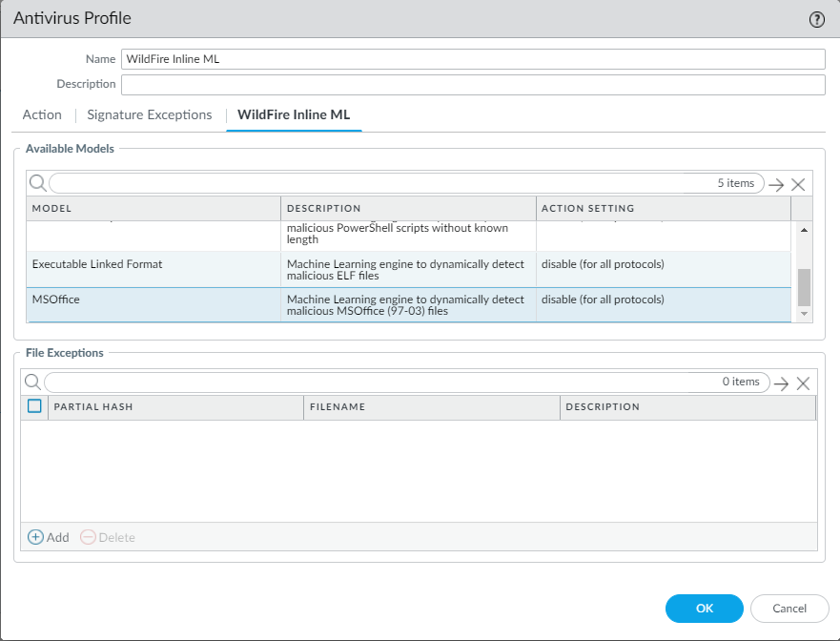Clear the File Exceptions filter with X icon

(803, 383)
